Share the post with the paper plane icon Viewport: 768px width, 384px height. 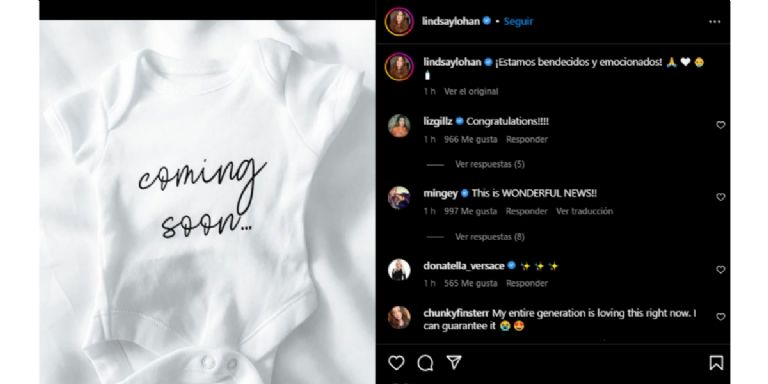click(x=454, y=362)
